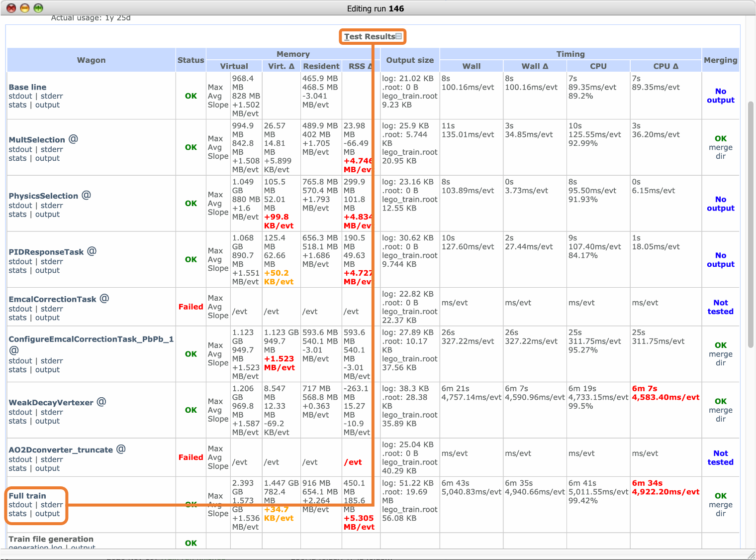Open stdout link for Base line
Image resolution: width=756 pixels, height=560 pixels.
[20, 96]
